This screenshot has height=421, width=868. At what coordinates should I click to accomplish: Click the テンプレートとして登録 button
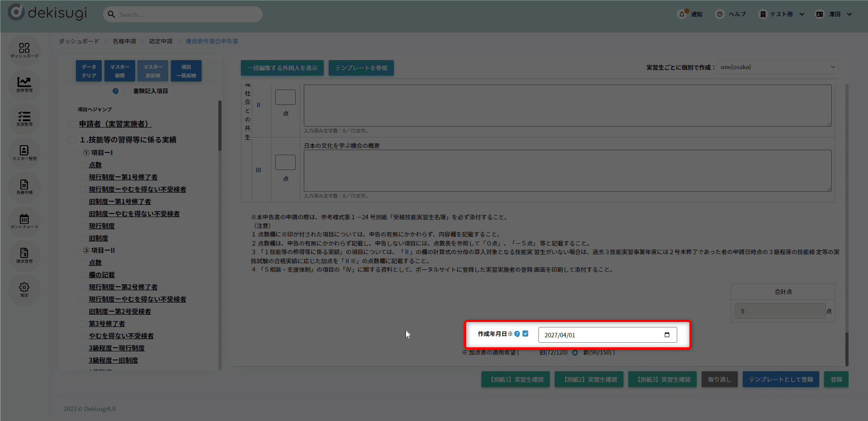[781, 380]
